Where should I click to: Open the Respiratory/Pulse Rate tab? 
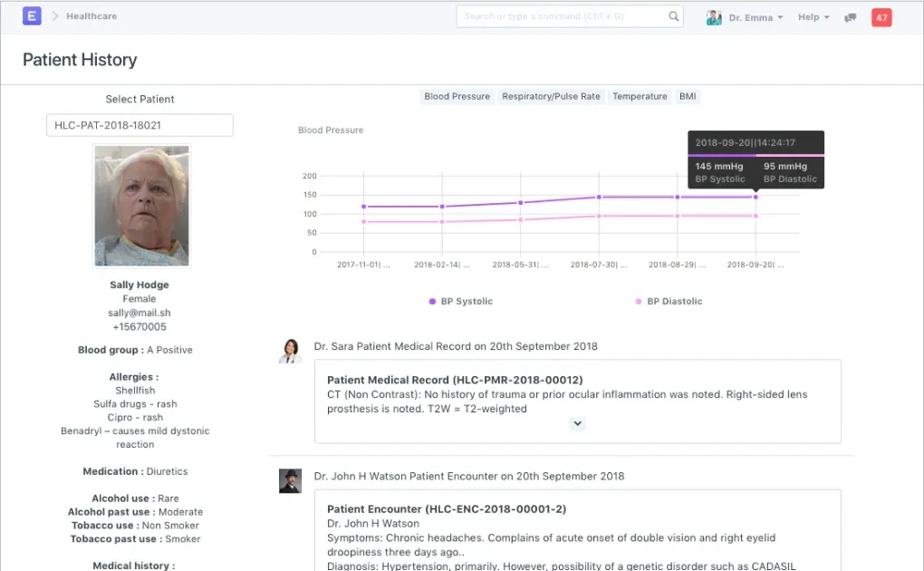tap(551, 96)
